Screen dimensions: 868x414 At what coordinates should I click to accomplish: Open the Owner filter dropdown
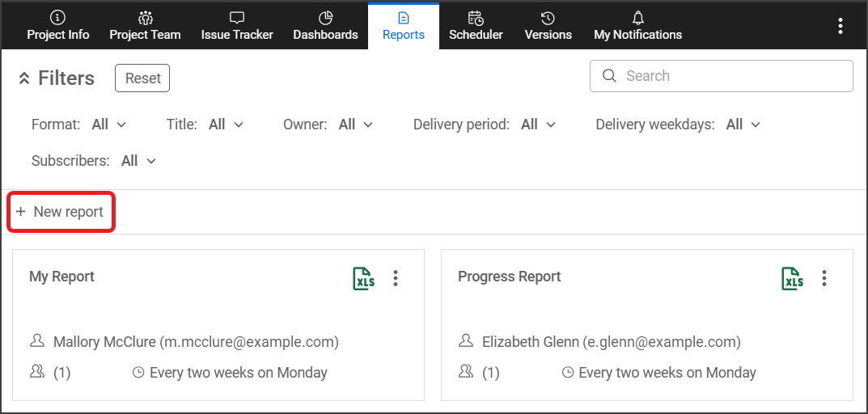point(356,125)
